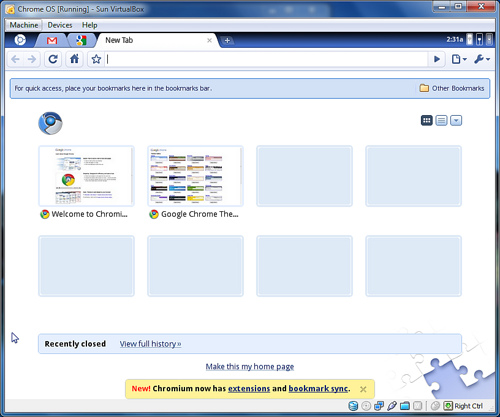Image resolution: width=500 pixels, height=417 pixels.
Task: Open the bookmark sync link
Action: point(318,389)
